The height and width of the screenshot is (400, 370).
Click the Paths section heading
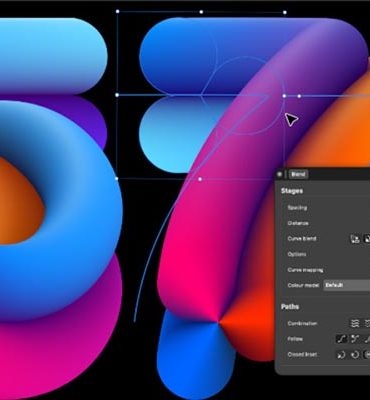290,307
